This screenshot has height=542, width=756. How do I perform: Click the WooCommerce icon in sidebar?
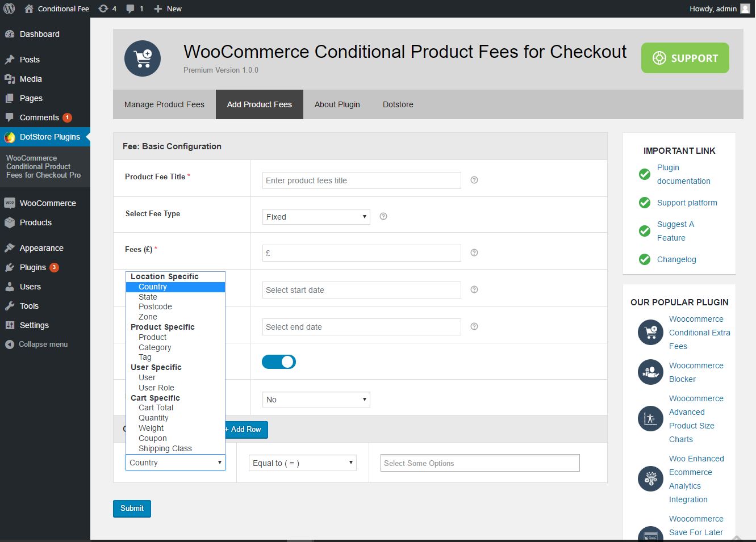(x=10, y=203)
